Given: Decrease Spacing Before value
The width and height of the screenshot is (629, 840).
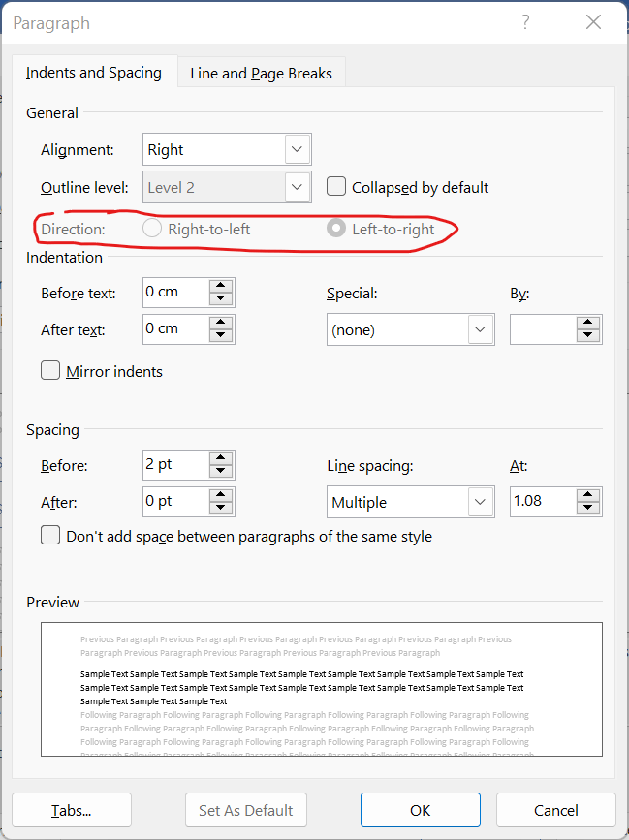Looking at the screenshot, I should coord(221,472).
